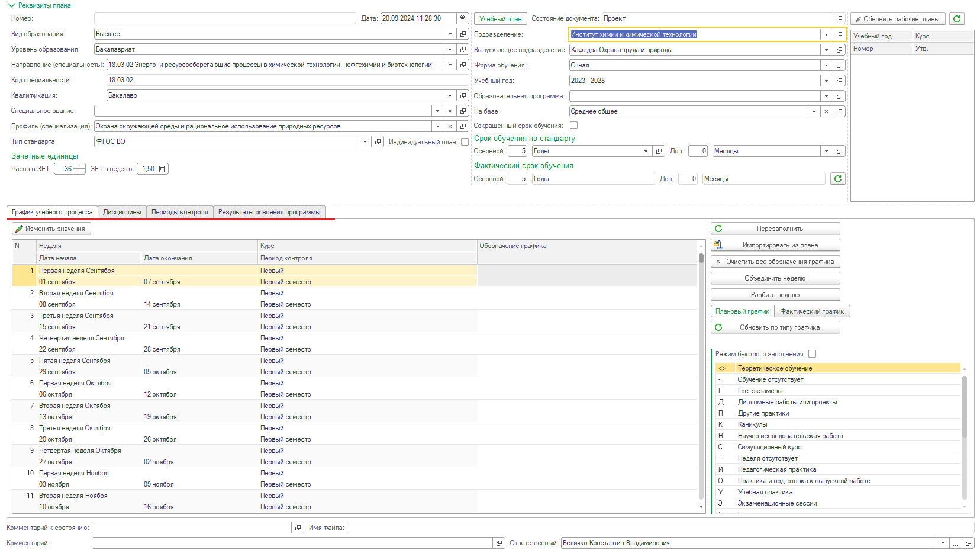Click the Изменить значения button

[x=51, y=229]
